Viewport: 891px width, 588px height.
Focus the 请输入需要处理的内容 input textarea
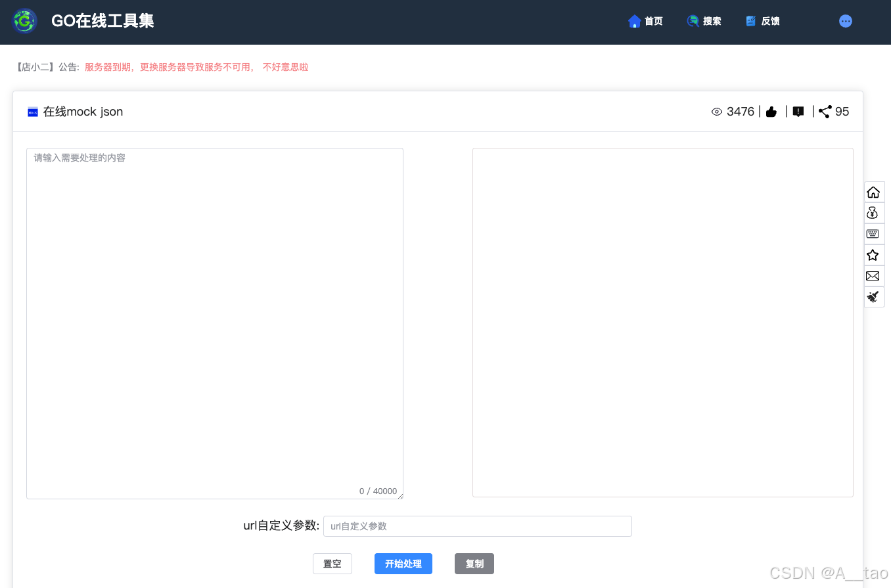[x=215, y=323]
